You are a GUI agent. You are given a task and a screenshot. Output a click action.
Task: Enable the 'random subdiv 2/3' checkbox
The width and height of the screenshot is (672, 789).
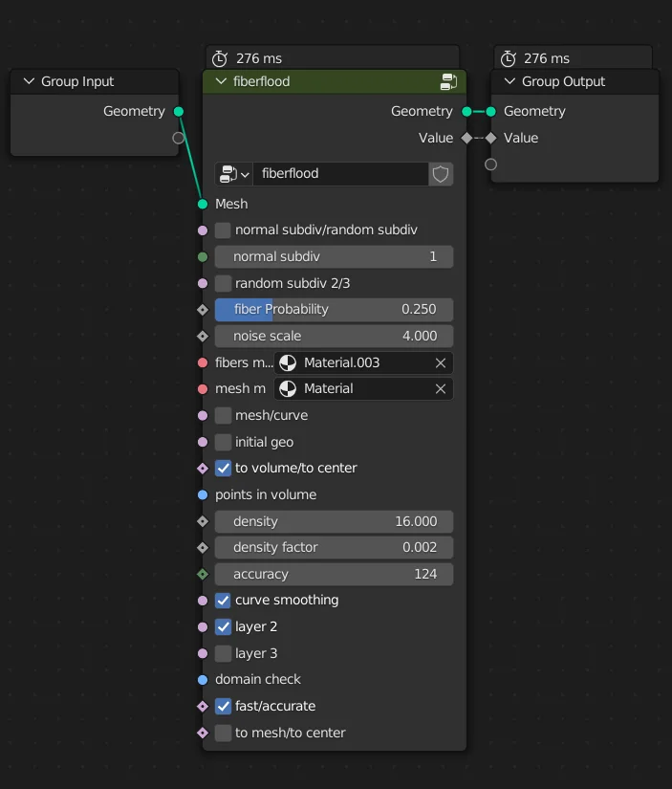221,283
